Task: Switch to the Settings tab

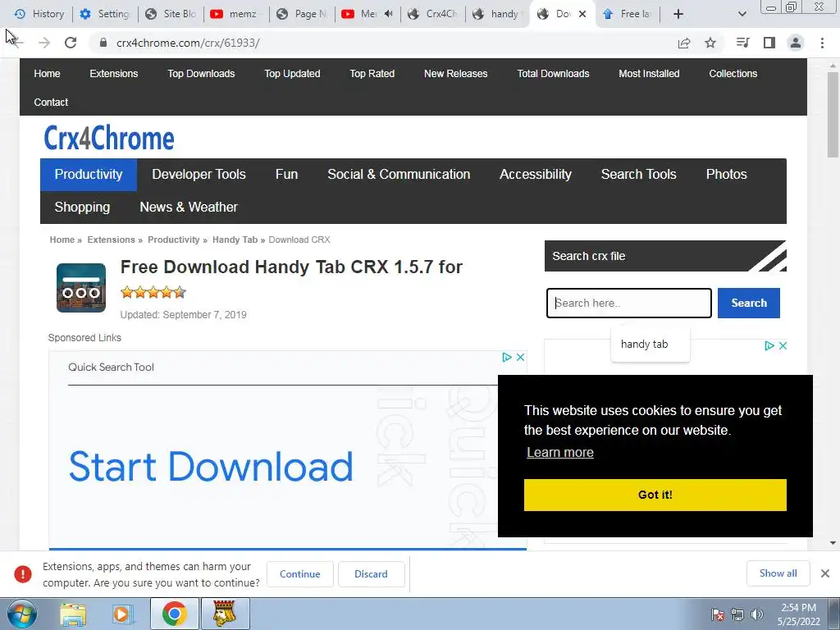Action: (104, 14)
